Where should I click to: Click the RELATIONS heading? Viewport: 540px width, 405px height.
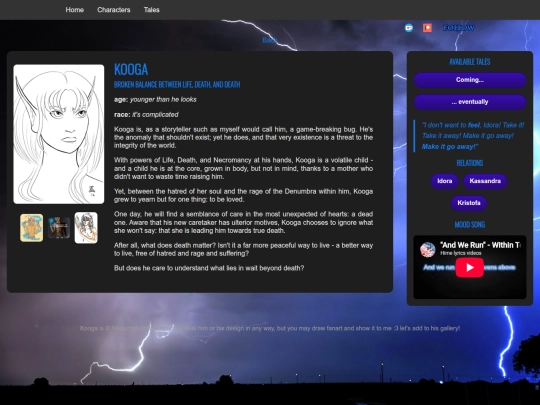click(470, 163)
